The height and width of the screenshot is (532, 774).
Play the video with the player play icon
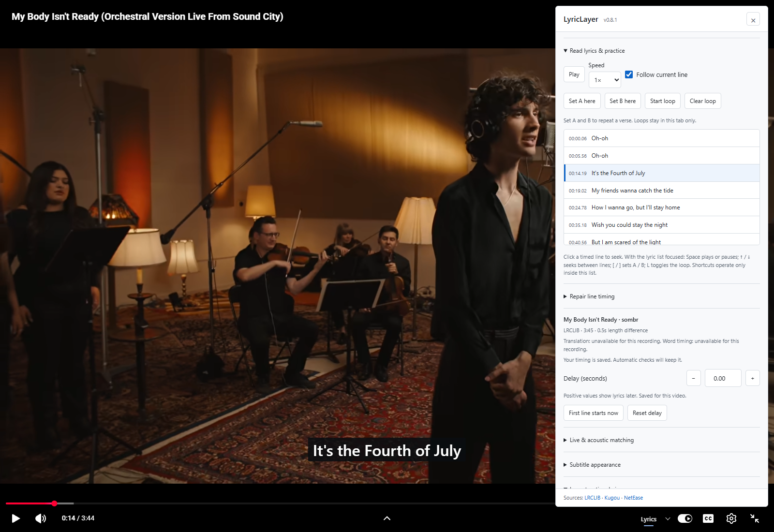[x=15, y=518]
